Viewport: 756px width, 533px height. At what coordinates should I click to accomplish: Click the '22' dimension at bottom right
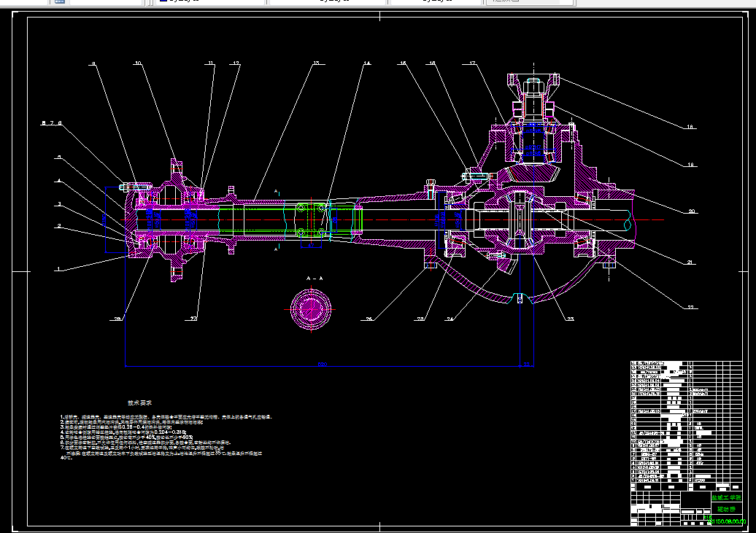[527, 364]
